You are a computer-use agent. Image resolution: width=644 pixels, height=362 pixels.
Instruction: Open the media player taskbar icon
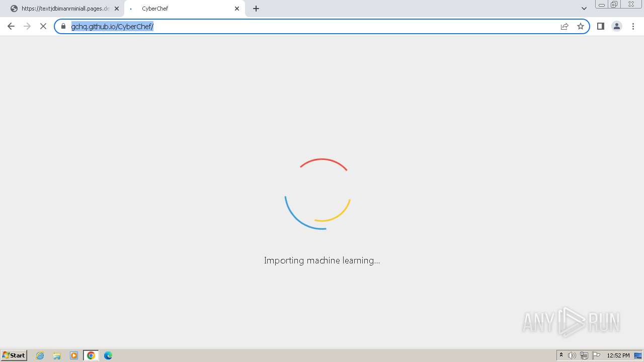74,355
